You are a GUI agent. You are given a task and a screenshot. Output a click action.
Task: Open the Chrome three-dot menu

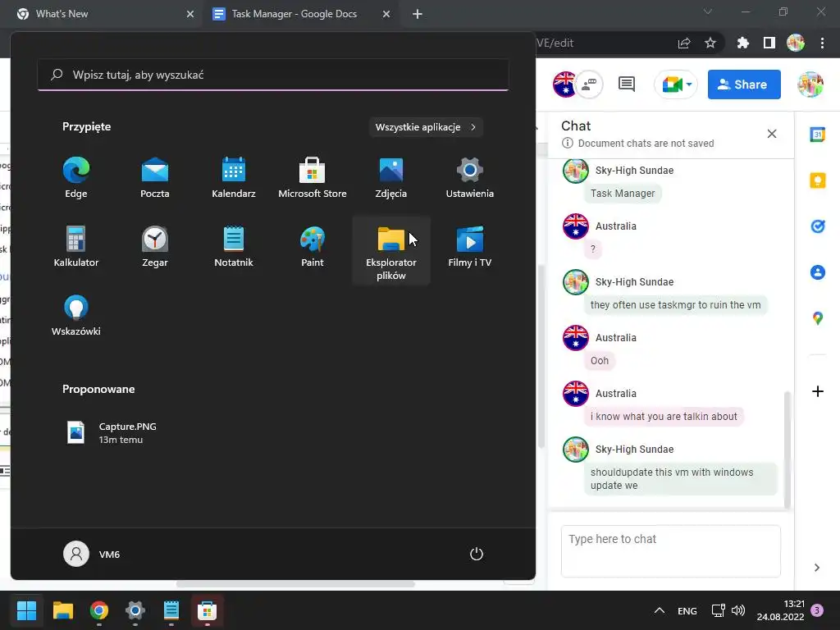point(822,43)
